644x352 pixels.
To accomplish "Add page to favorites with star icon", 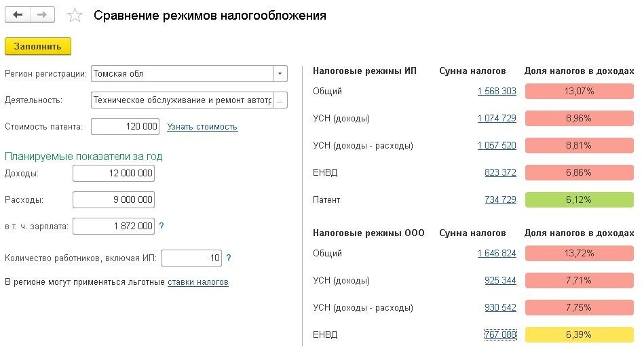I will click(x=75, y=16).
